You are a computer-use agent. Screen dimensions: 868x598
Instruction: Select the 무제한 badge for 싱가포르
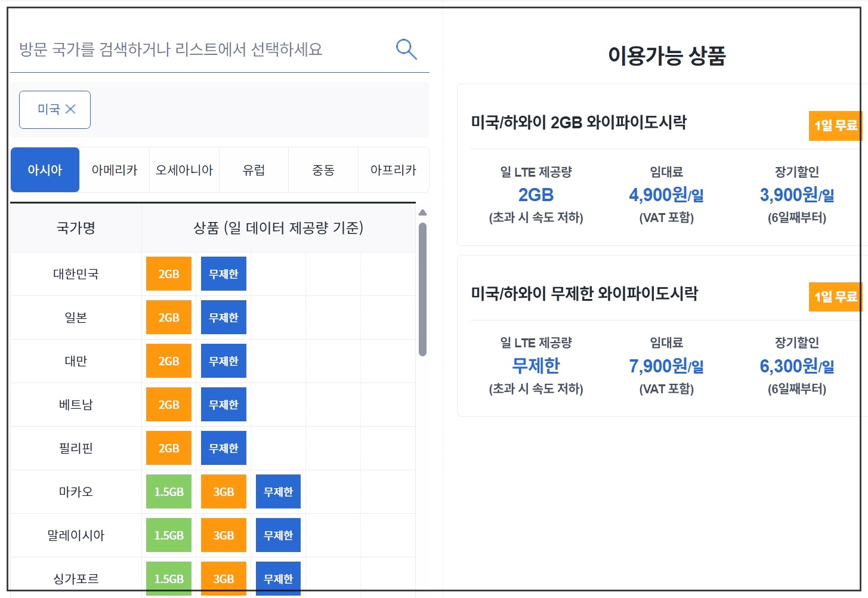(x=278, y=578)
